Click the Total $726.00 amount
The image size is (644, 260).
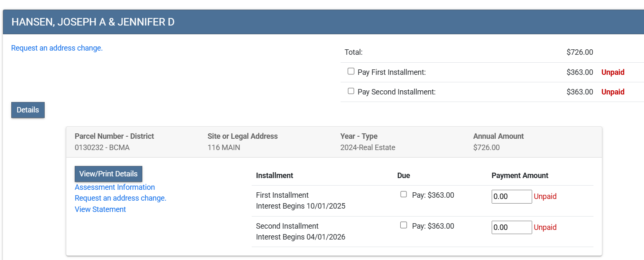579,52
